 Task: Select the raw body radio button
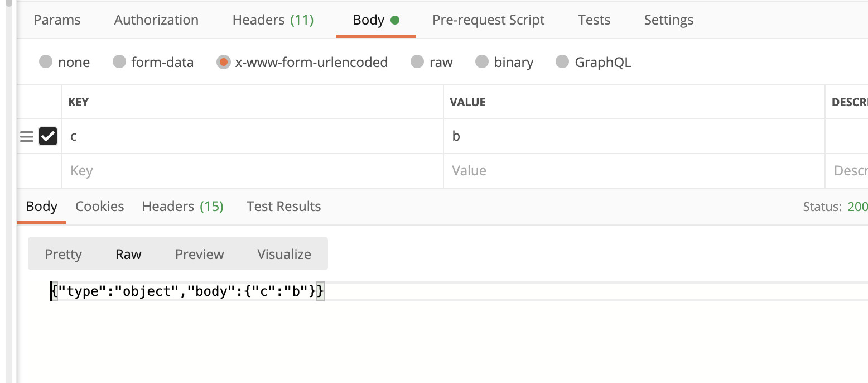[x=417, y=62]
